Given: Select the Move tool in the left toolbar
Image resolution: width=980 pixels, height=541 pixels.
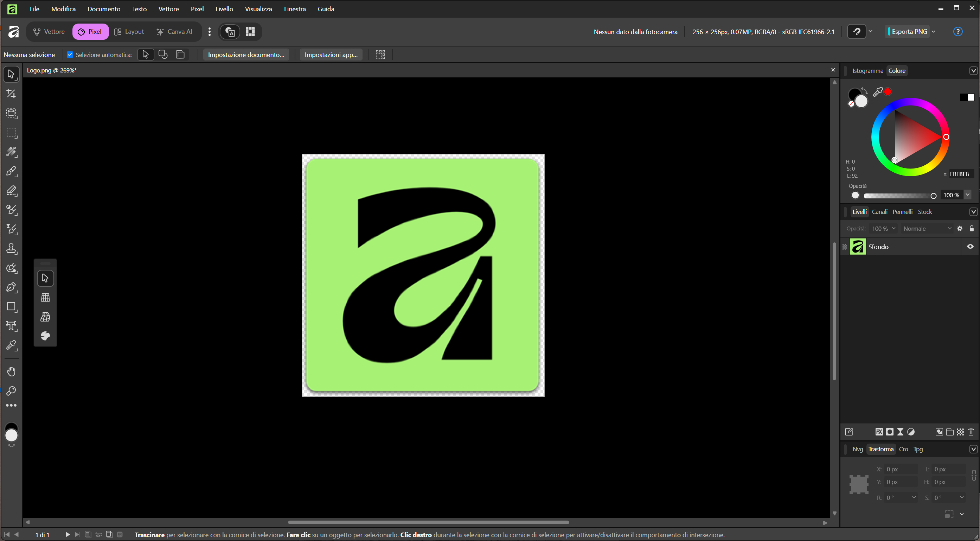Looking at the screenshot, I should [x=11, y=74].
